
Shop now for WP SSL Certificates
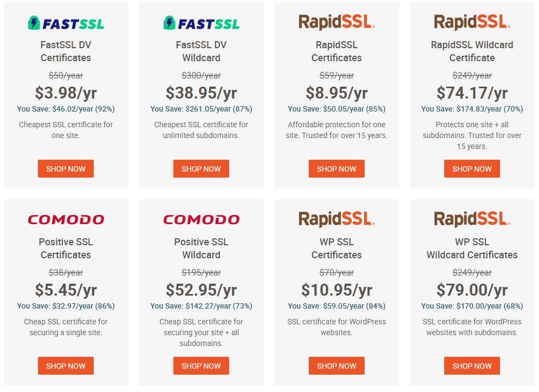tap(336, 365)
